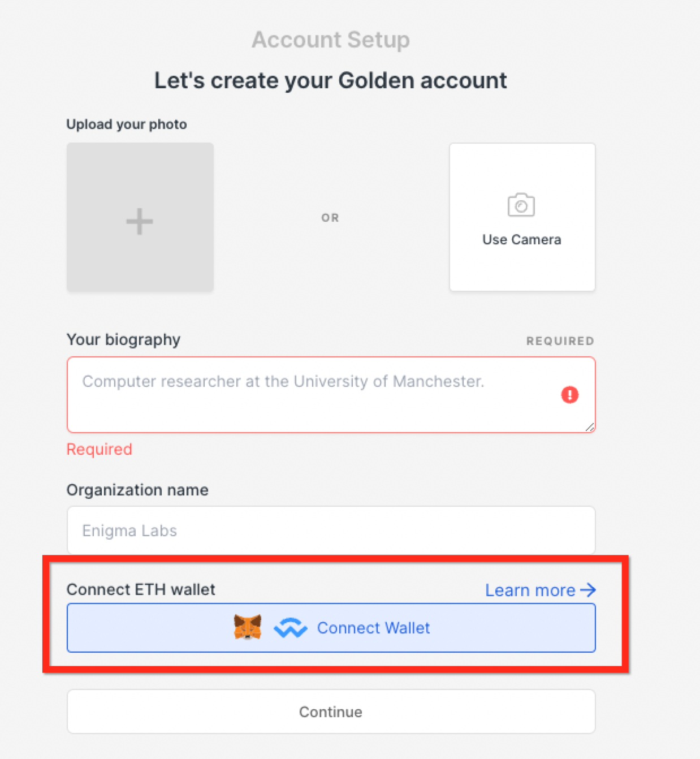Screen dimensions: 700x759
Task: Open the Learn more link
Action: pos(541,590)
